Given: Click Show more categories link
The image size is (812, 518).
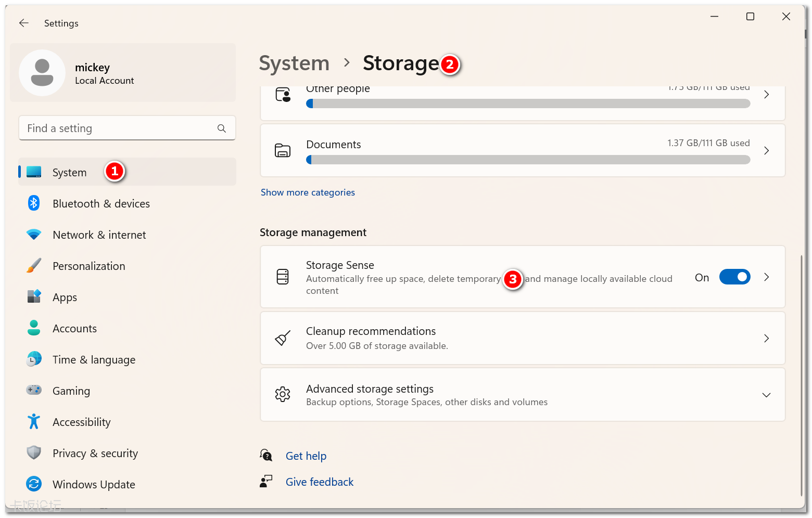Looking at the screenshot, I should pos(308,192).
